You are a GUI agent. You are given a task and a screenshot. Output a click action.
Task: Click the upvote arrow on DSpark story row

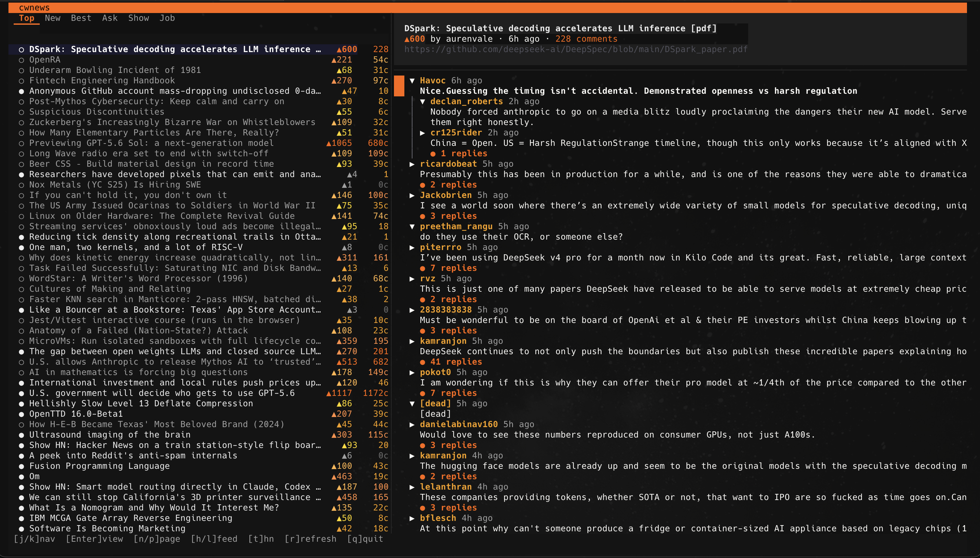point(339,49)
